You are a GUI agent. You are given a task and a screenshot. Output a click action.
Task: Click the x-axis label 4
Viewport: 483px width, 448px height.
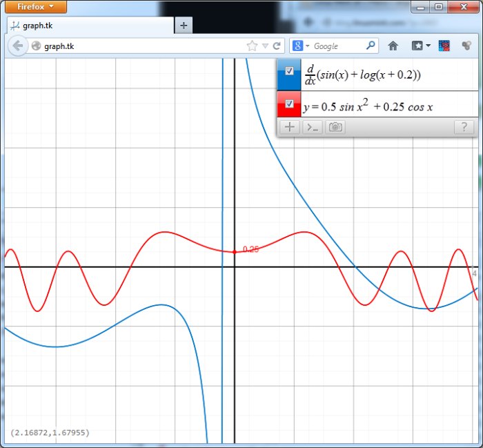click(x=474, y=273)
